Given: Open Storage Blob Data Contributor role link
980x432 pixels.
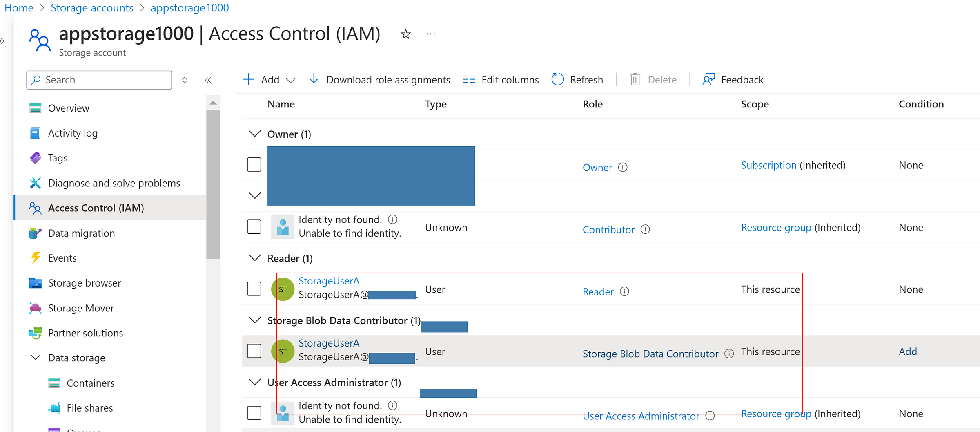Looking at the screenshot, I should pyautogui.click(x=650, y=354).
